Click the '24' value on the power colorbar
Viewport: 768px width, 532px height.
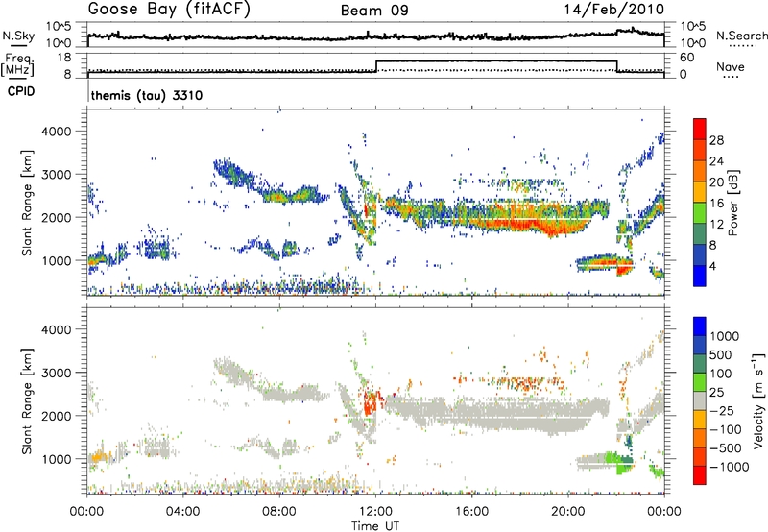point(716,161)
